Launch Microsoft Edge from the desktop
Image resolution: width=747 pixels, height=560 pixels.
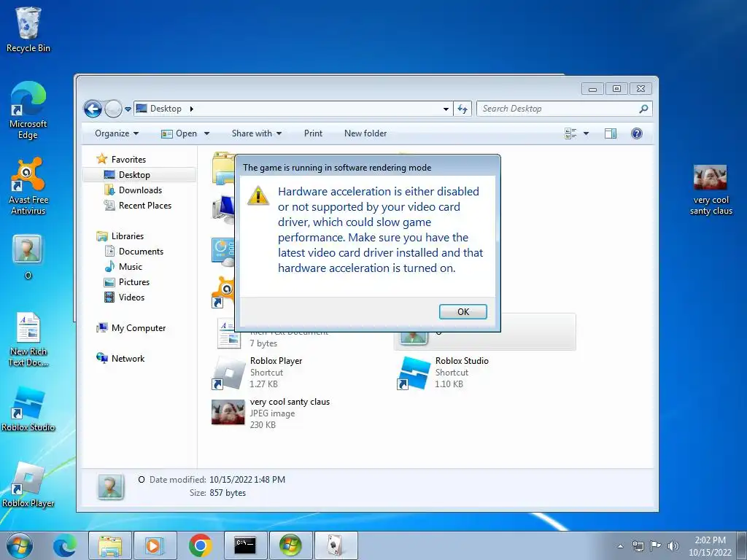[28, 110]
